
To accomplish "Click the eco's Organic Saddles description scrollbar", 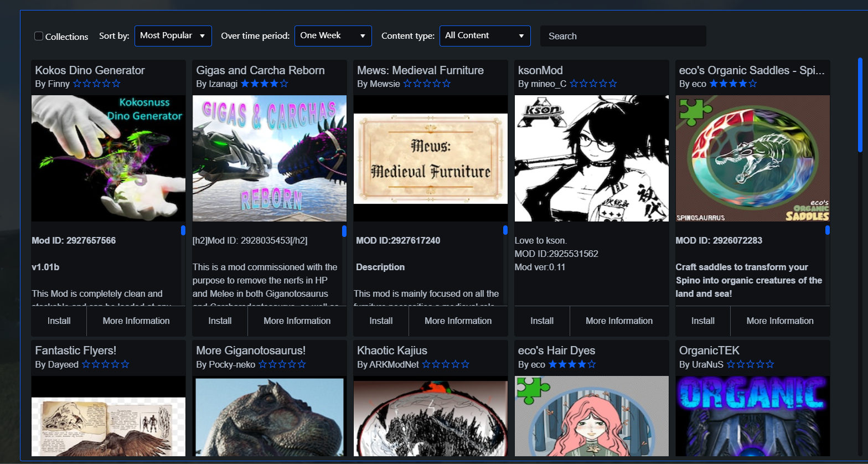I will [x=828, y=230].
